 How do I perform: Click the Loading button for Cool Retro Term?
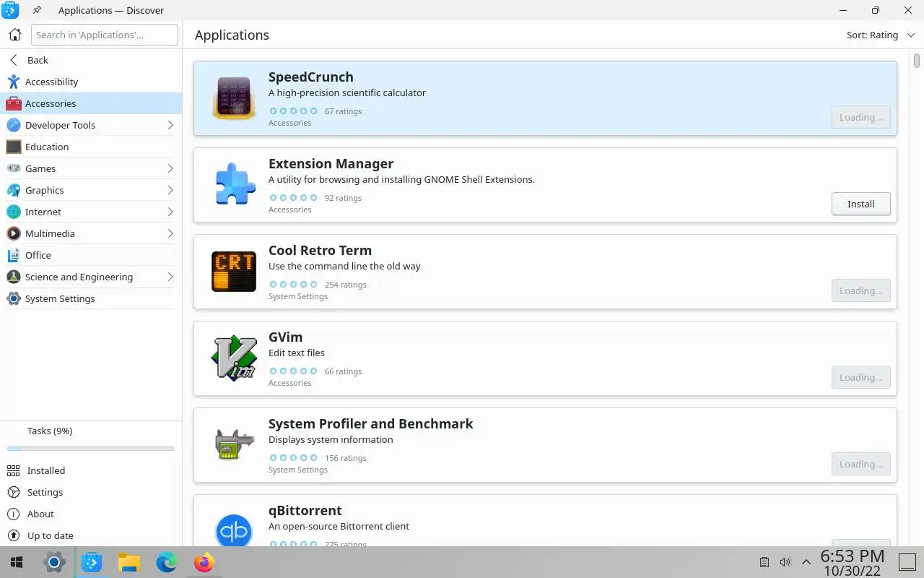coord(860,290)
